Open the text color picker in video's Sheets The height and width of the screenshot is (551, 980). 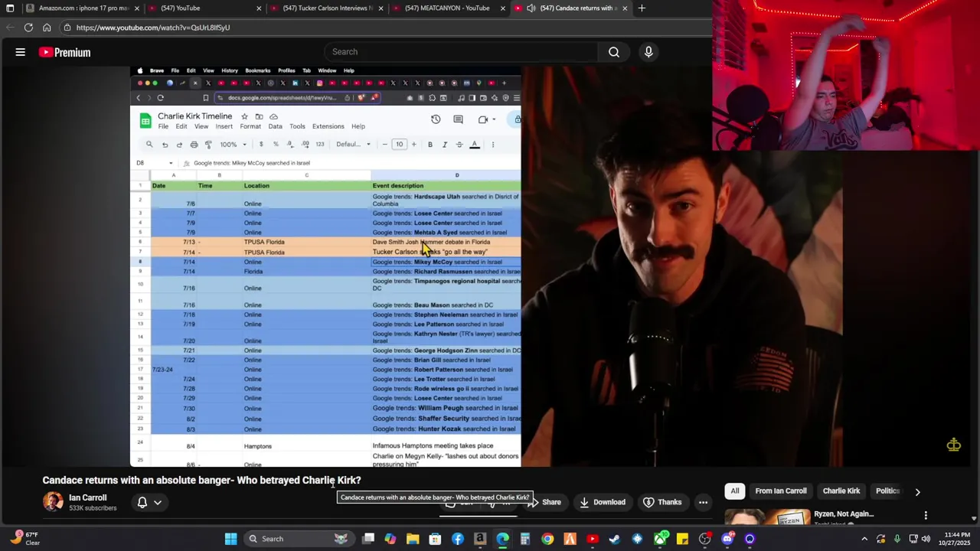pos(475,145)
